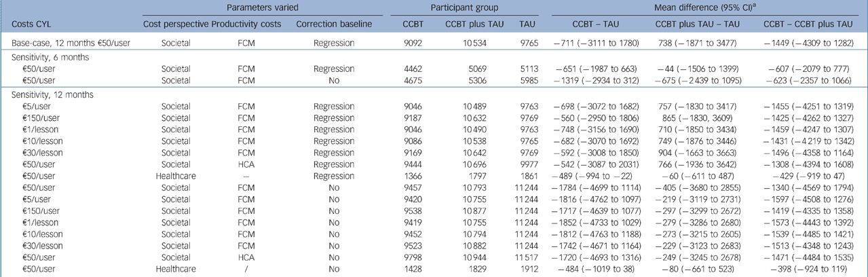Click the 'Sensitivity, 12 months' section label

point(48,96)
